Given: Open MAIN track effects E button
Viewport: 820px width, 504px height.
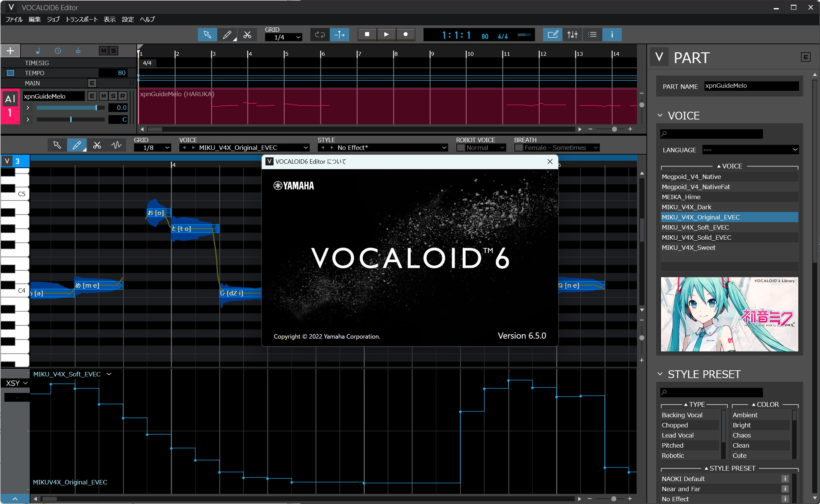Looking at the screenshot, I should point(92,83).
